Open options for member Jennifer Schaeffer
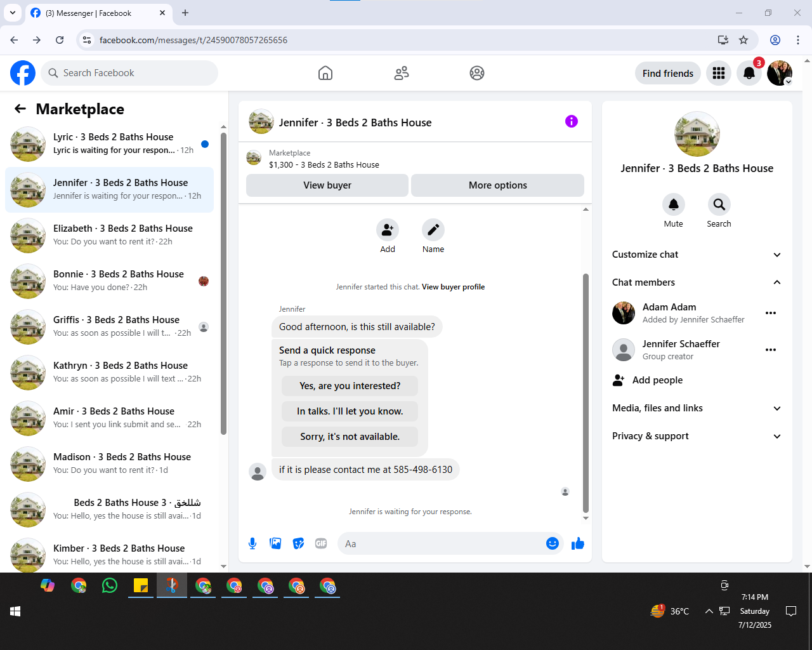The image size is (812, 650). 771,350
